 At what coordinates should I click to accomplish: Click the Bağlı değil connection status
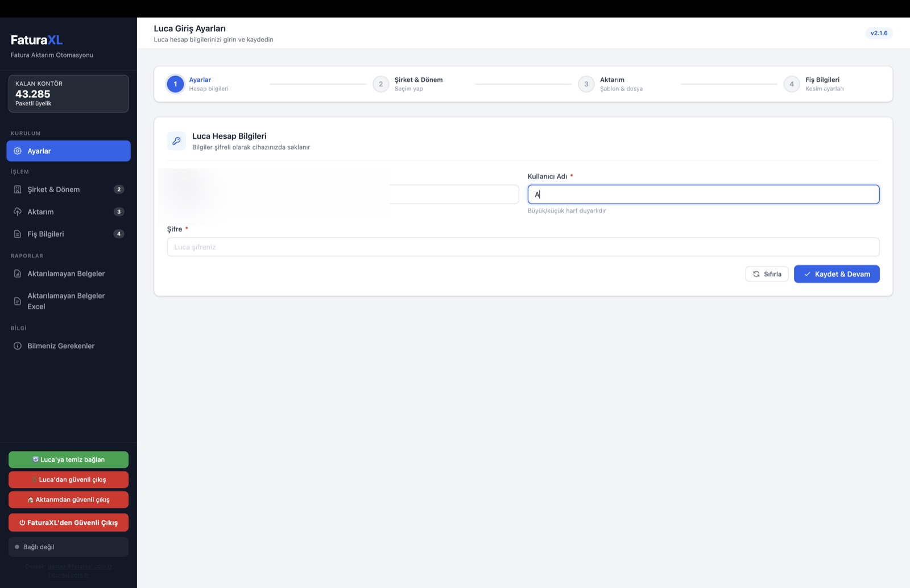[x=68, y=547]
